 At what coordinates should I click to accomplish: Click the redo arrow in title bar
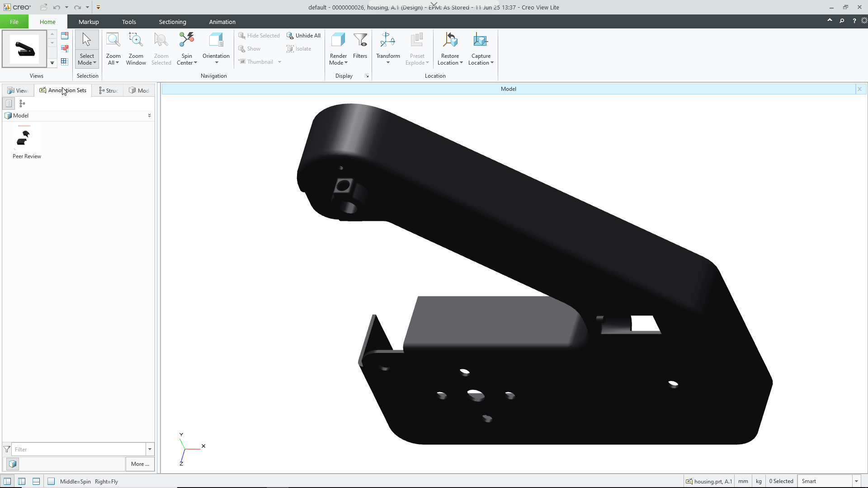pos(77,7)
